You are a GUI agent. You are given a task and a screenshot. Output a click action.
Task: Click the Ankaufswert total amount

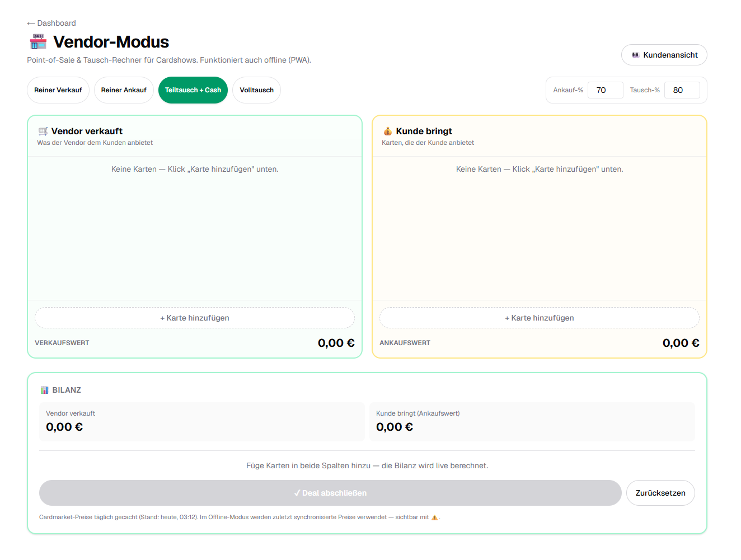tap(681, 343)
